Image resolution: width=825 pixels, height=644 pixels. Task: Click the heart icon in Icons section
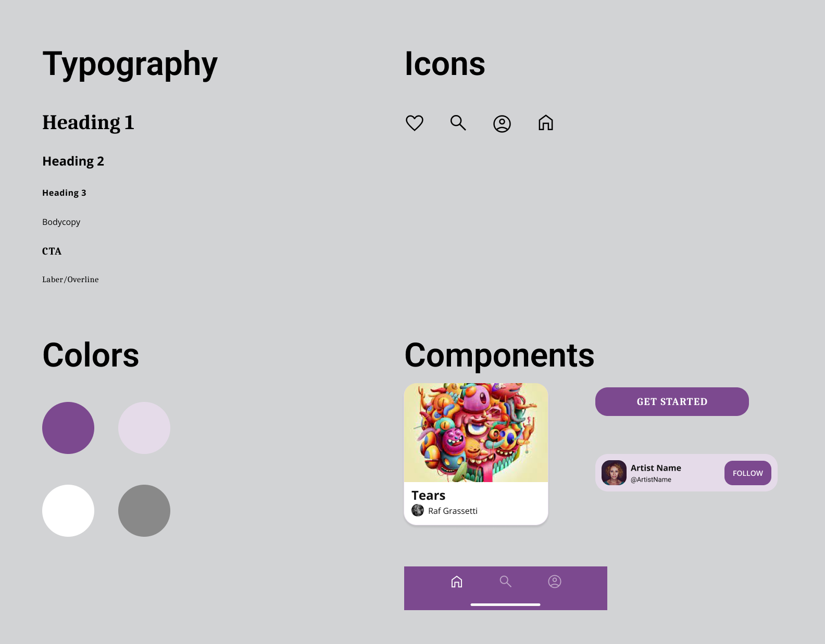click(415, 123)
